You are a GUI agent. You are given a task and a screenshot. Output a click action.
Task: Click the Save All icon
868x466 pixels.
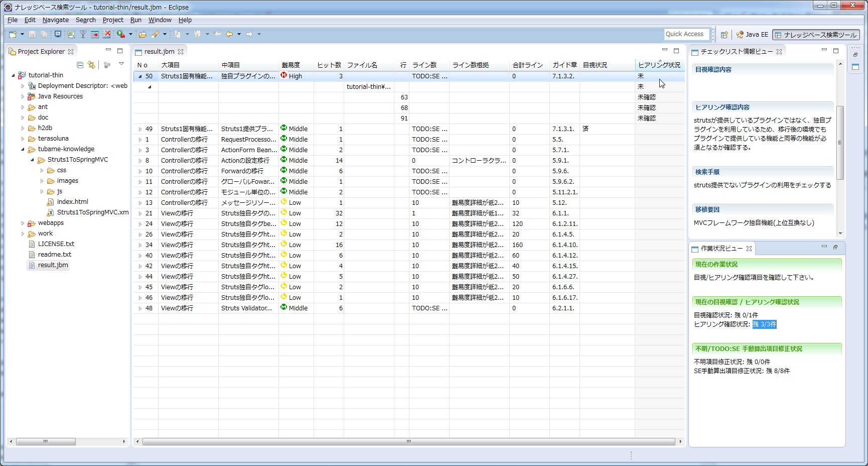44,34
